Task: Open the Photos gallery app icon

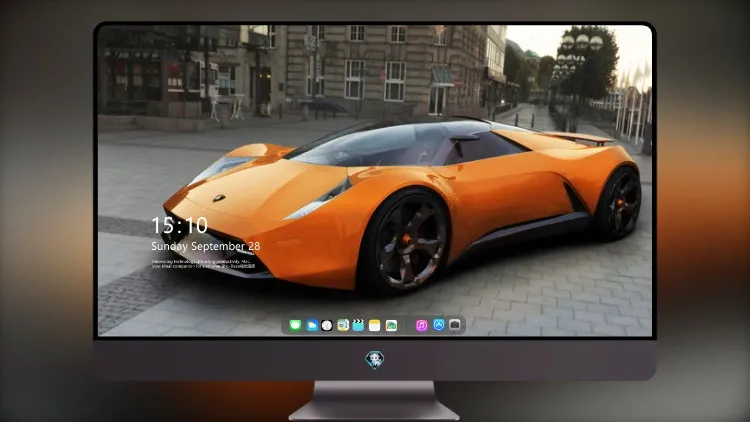Action: [391, 325]
